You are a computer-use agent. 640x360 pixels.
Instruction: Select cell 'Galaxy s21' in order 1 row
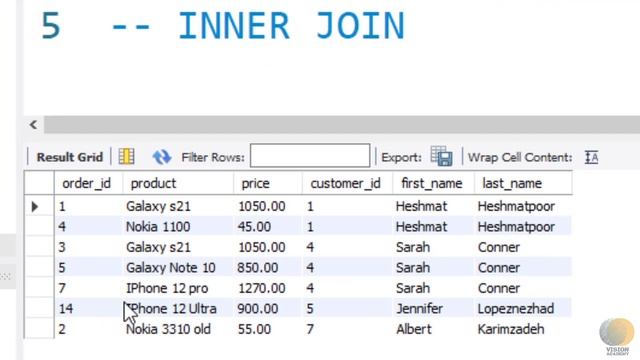[158, 206]
